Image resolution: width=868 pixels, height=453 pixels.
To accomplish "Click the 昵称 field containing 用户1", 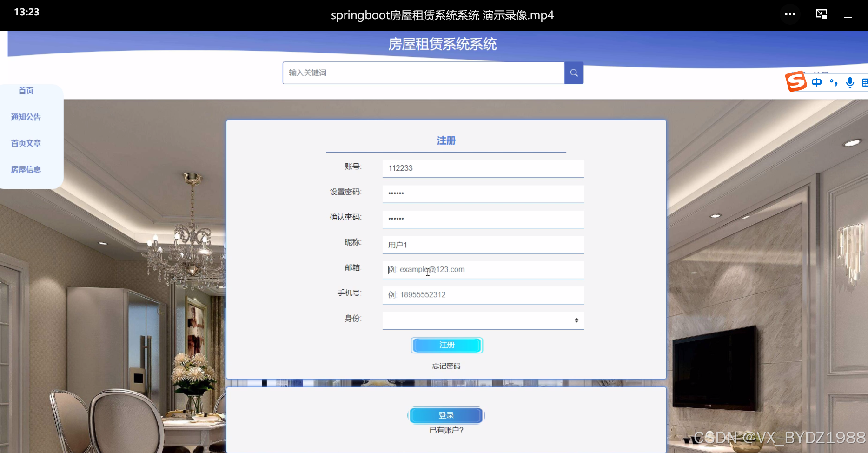I will [483, 245].
